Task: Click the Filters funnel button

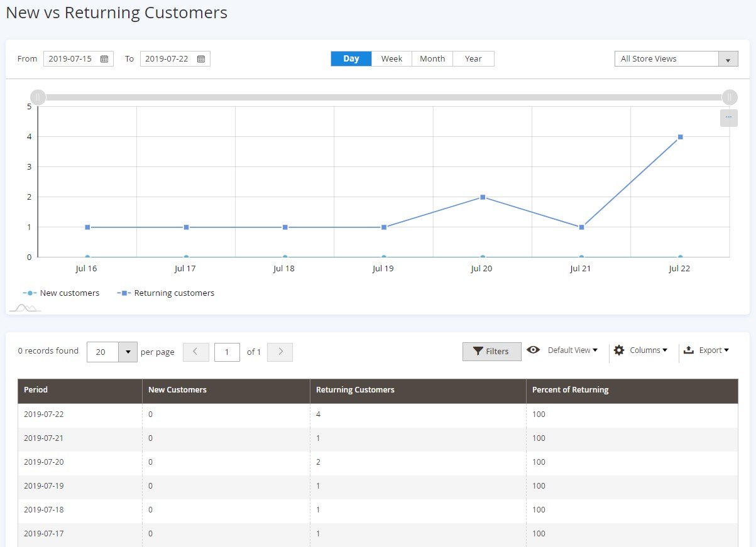Action: tap(492, 351)
